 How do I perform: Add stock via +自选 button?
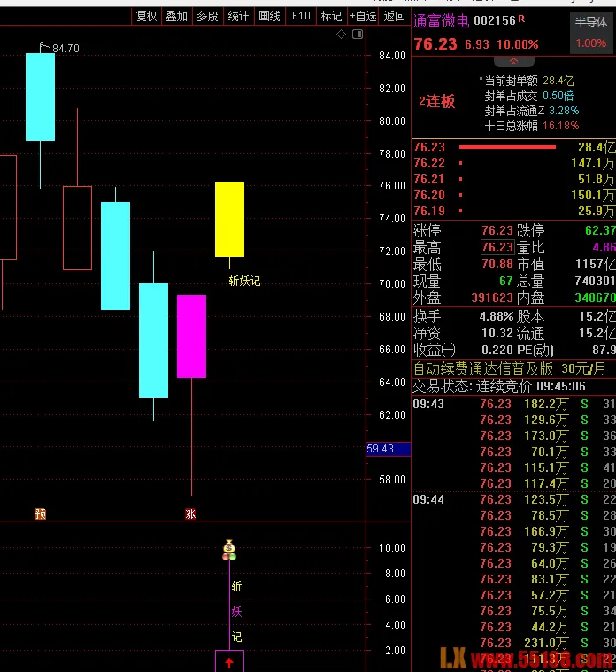[363, 16]
